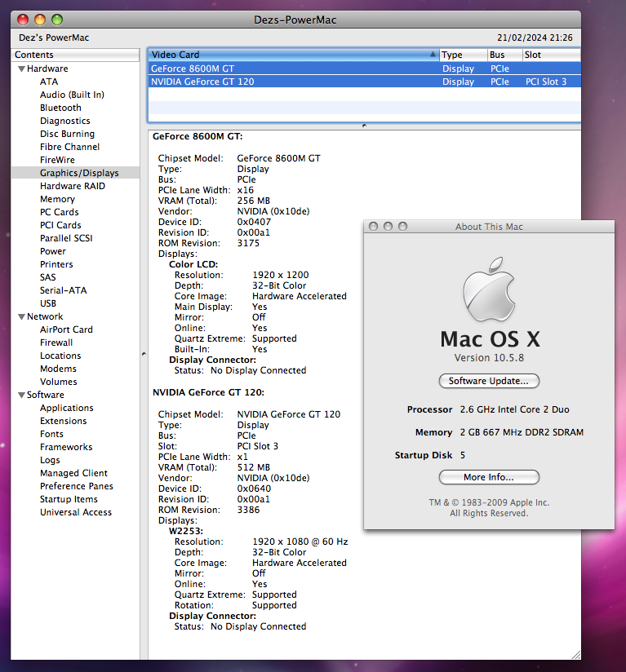Select Printers entry
Image resolution: width=626 pixels, height=672 pixels.
tap(56, 264)
